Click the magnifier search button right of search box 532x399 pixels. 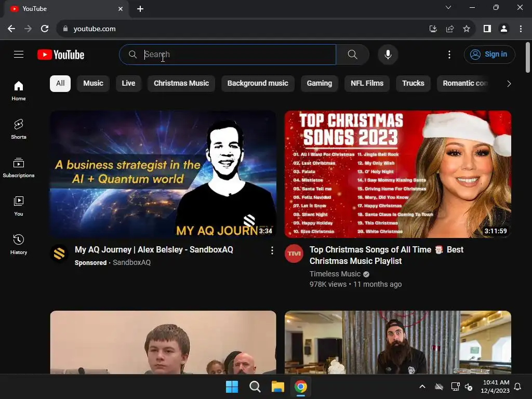[353, 54]
